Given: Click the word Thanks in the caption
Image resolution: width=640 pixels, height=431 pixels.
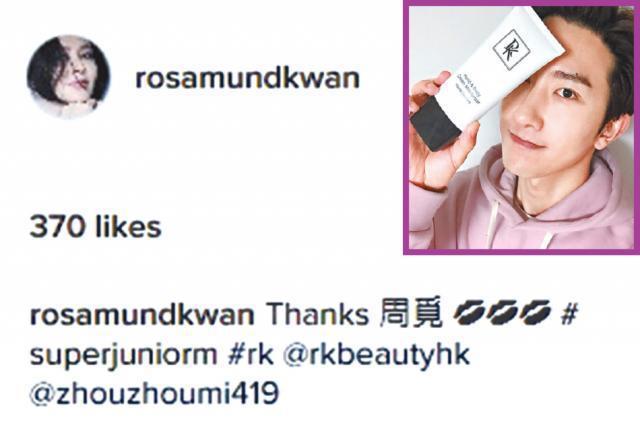Looking at the screenshot, I should point(317,315).
